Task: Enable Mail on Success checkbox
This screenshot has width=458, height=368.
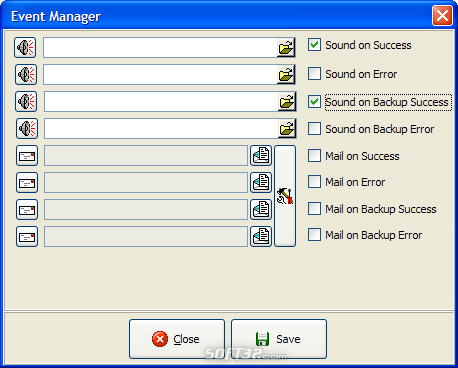Action: tap(314, 156)
